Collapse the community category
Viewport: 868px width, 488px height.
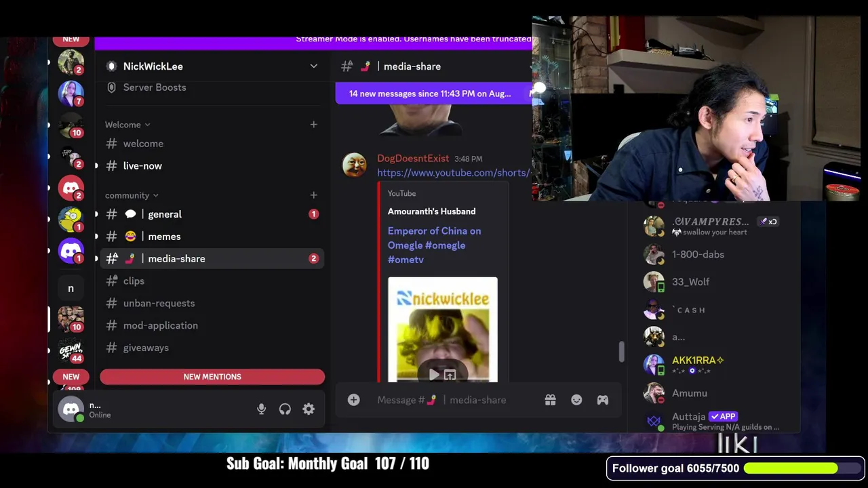132,195
